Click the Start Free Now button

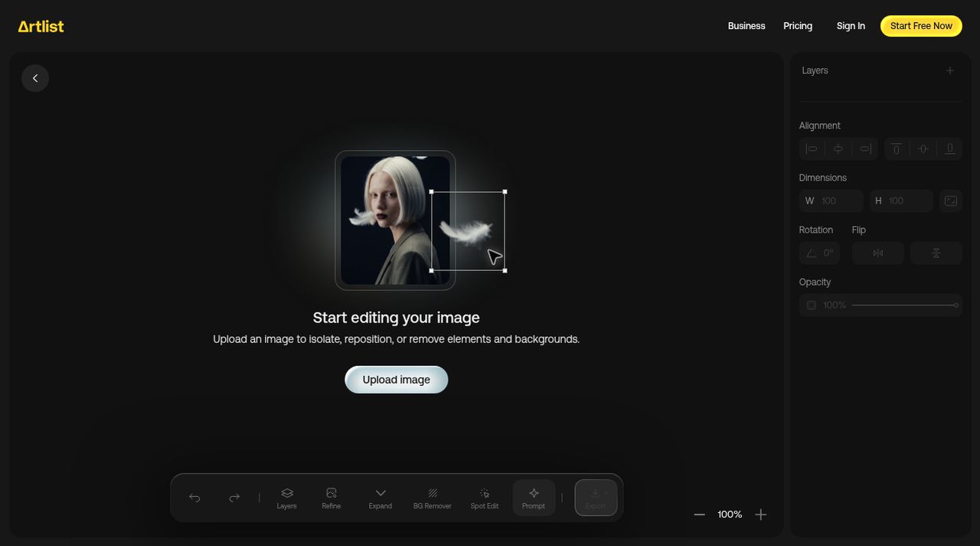point(921,26)
